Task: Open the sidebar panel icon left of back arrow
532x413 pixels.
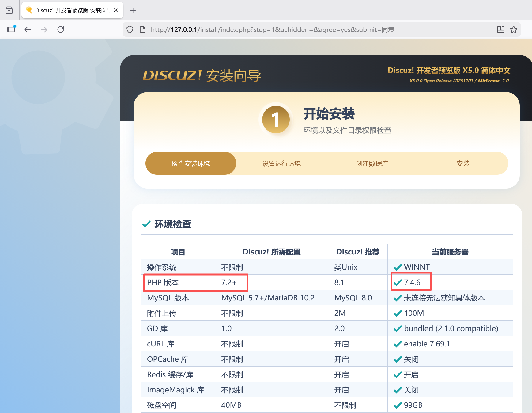Action: point(12,29)
